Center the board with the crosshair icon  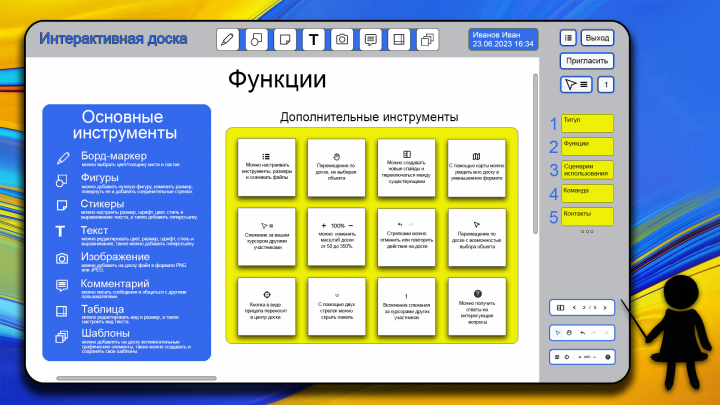567,357
